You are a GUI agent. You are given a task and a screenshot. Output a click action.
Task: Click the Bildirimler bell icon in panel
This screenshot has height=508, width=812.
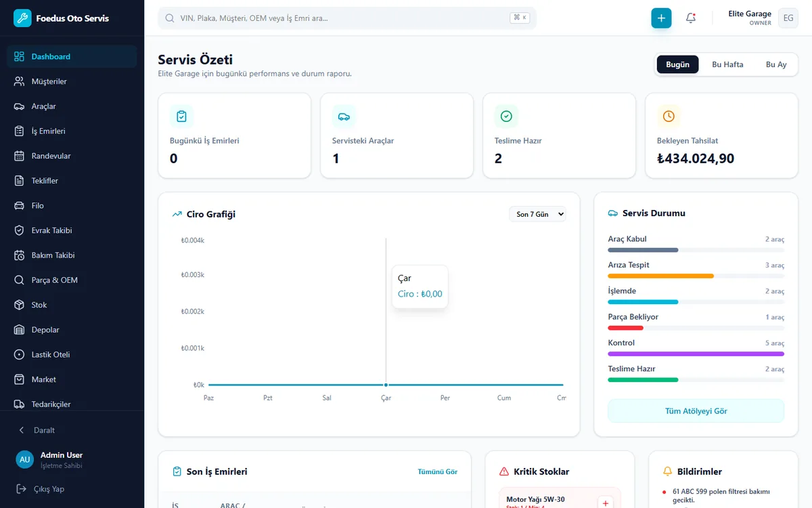668,471
